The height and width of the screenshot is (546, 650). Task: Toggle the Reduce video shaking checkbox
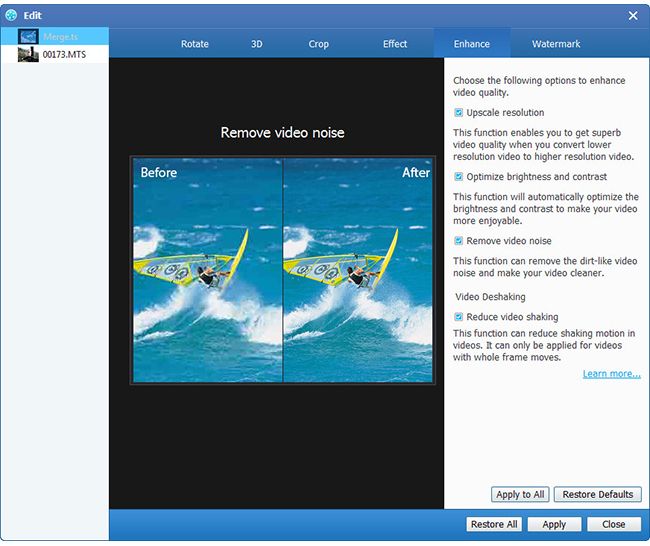click(459, 317)
